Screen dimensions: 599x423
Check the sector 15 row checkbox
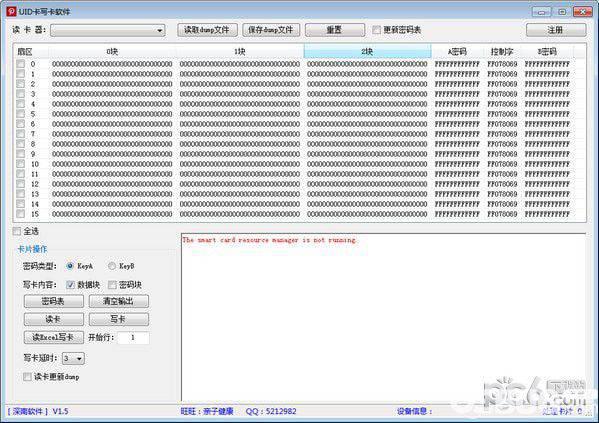tap(21, 214)
